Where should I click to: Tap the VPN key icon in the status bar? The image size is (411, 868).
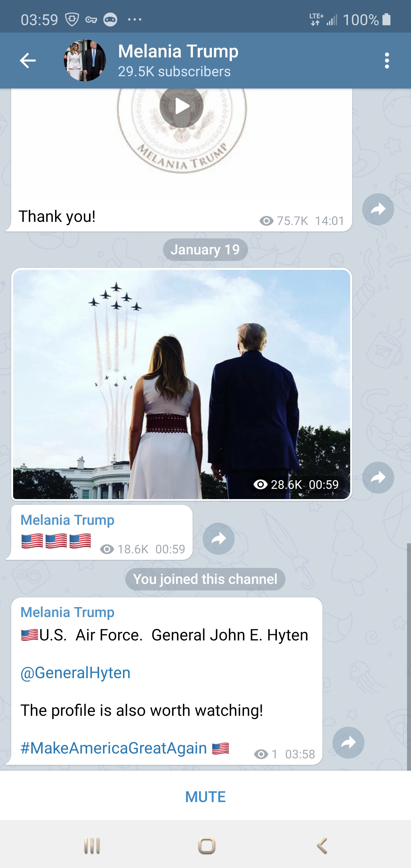(91, 20)
